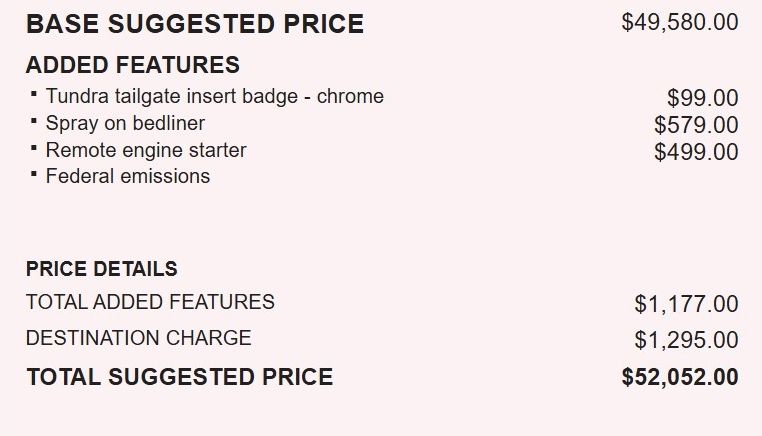Click the bullet beside Federal emissions
The height and width of the screenshot is (436, 762).
(x=34, y=174)
